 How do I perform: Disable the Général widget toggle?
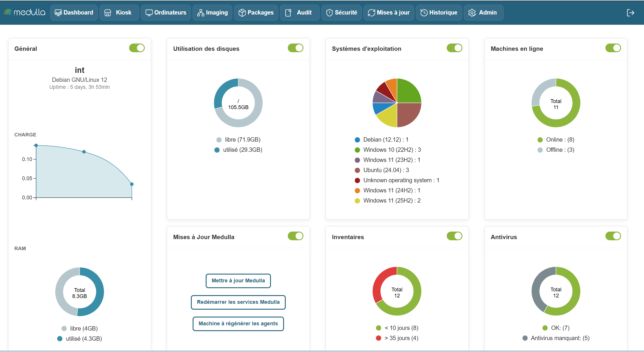point(137,48)
